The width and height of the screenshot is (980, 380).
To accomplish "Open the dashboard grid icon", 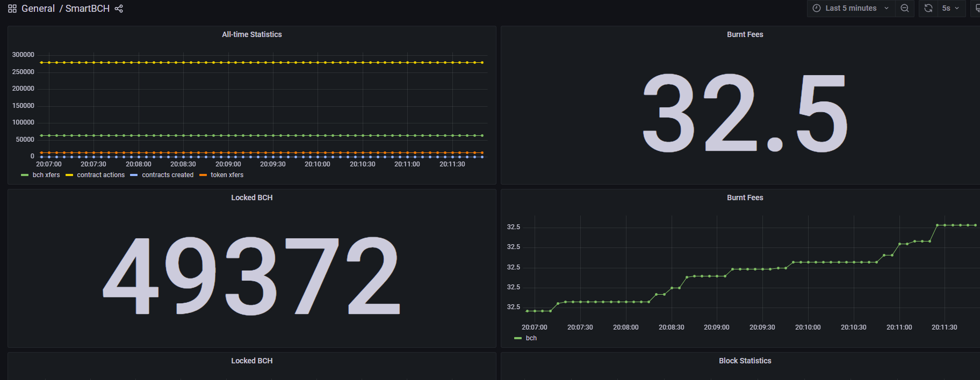I will click(x=12, y=9).
